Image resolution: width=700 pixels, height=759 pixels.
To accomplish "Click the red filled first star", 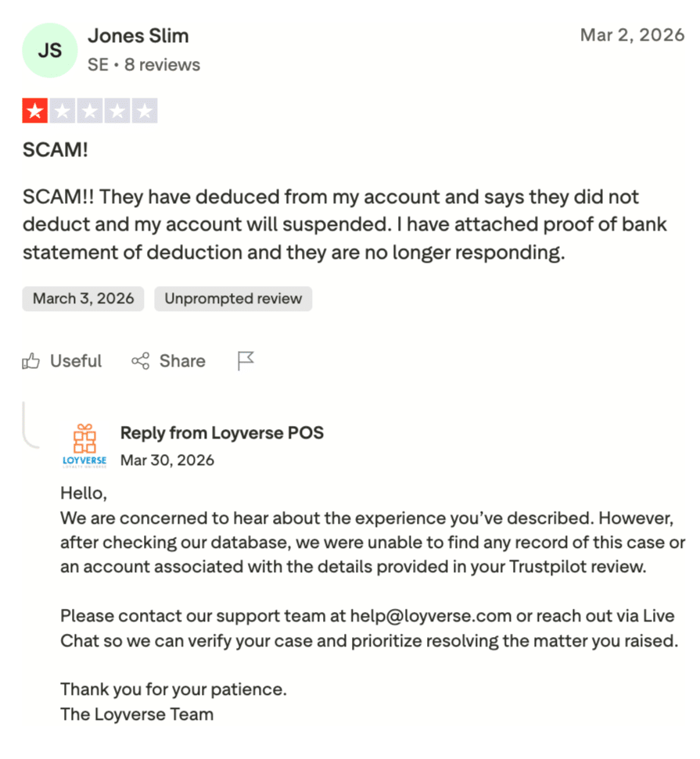I will [x=35, y=111].
